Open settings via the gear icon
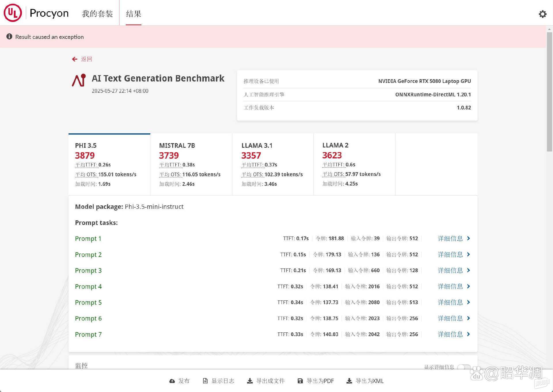This screenshot has width=553, height=392. [542, 14]
